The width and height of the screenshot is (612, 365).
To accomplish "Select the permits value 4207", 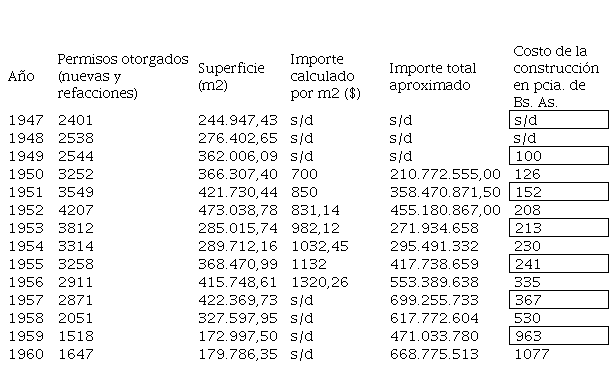I will tap(76, 210).
